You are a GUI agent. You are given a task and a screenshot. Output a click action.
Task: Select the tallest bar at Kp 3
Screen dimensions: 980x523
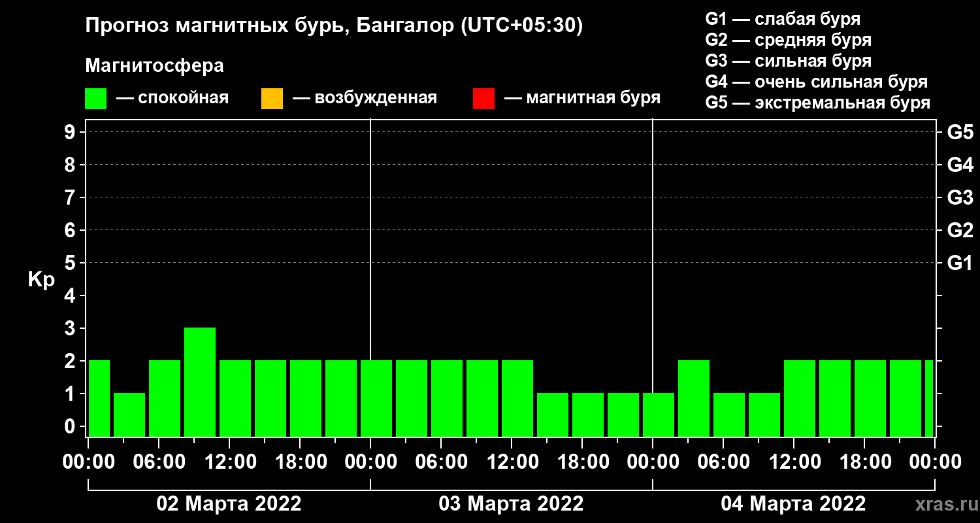(x=200, y=382)
